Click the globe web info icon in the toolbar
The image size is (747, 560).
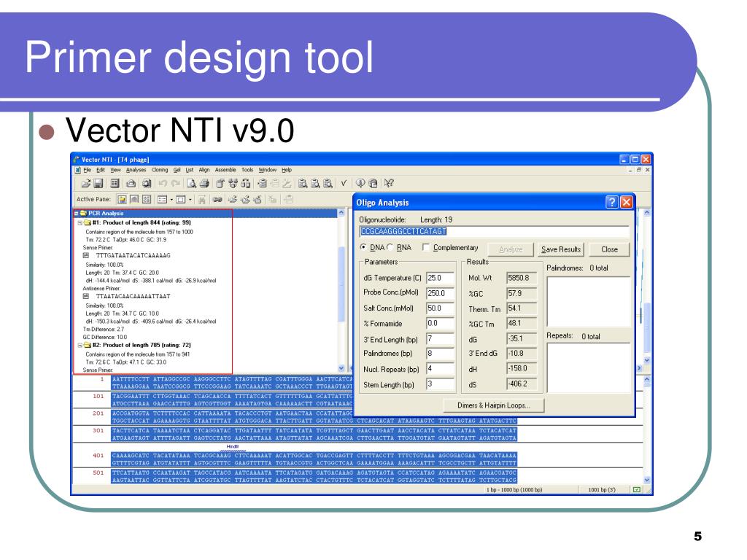(373, 183)
